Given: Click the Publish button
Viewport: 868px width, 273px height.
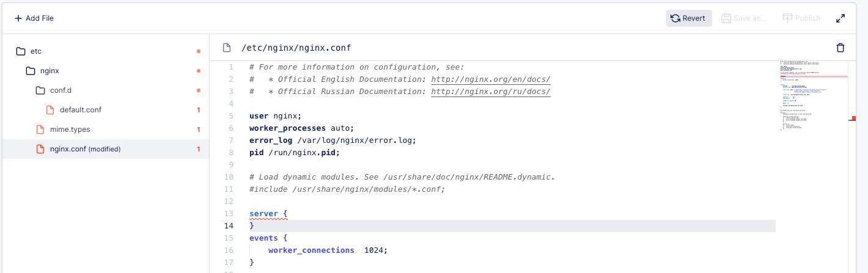Looking at the screenshot, I should pos(801,18).
